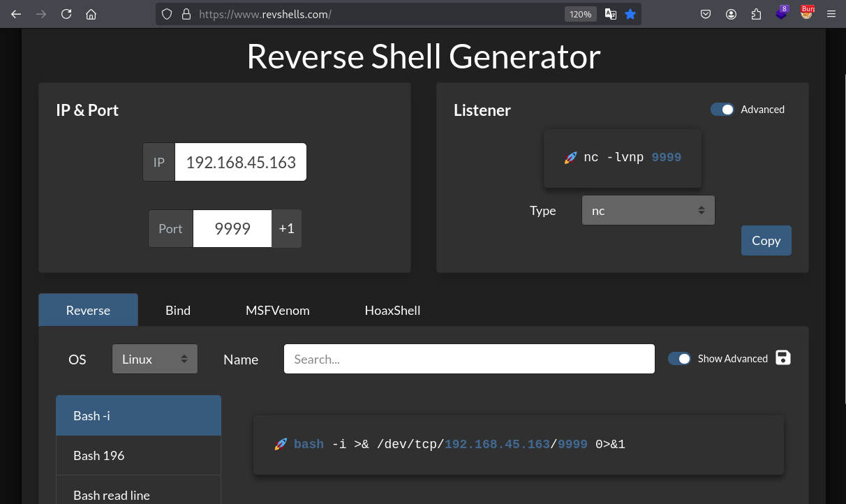Open the browser hamburger menu
The image size is (846, 504).
point(831,14)
